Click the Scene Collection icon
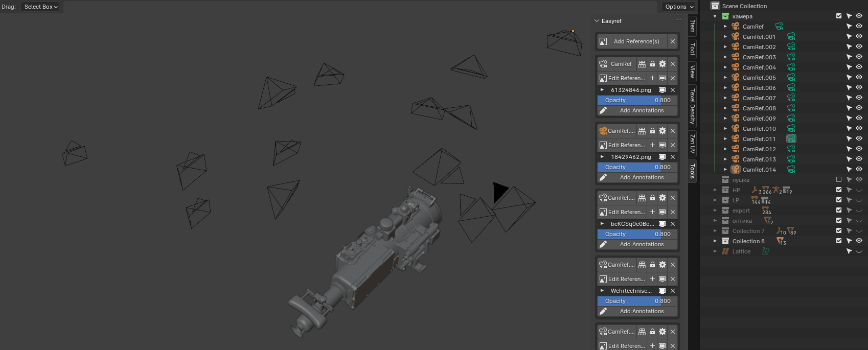The height and width of the screenshot is (350, 868). coord(715,6)
